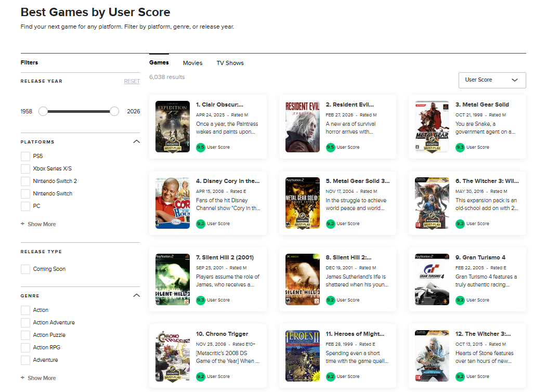Collapse the Platforms filter section
The image size is (547, 392).
pos(136,141)
